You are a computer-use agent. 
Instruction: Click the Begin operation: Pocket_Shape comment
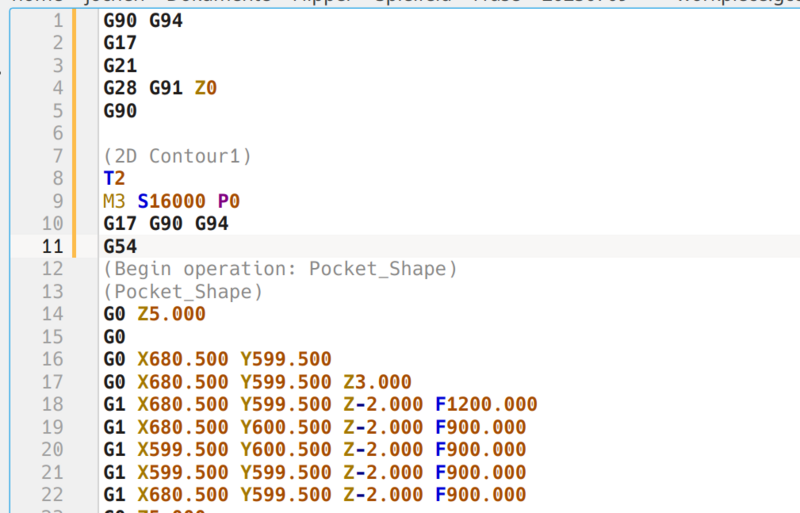tap(279, 269)
